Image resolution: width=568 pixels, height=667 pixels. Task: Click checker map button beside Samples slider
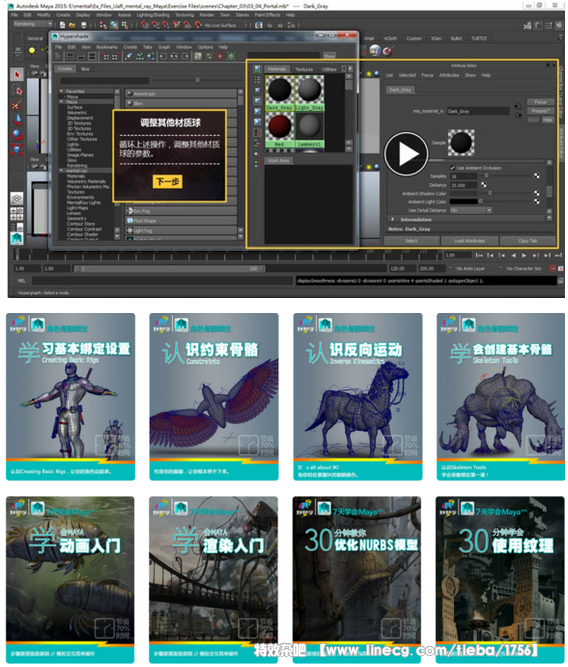click(x=537, y=176)
